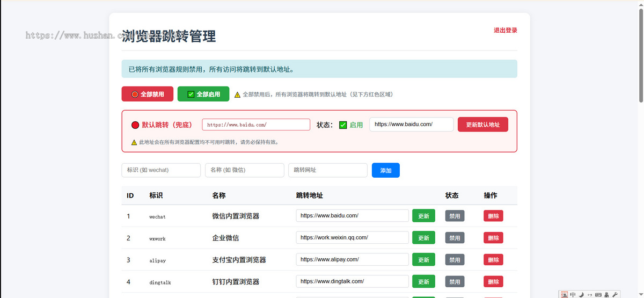This screenshot has width=644, height=298.
Task: Focus the 标识 (如 wechat) input field
Action: coord(161,170)
